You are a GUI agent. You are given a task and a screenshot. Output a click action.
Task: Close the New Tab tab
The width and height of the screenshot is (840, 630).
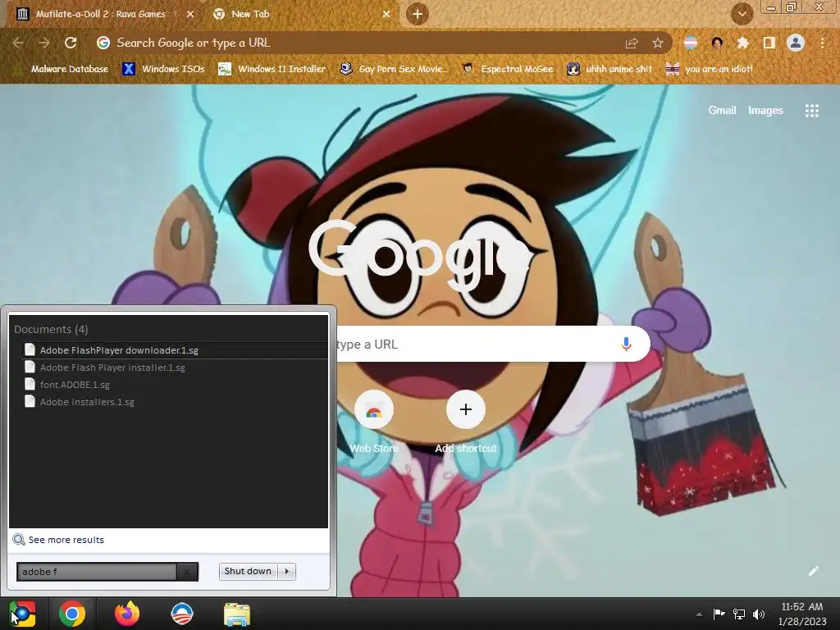386,14
